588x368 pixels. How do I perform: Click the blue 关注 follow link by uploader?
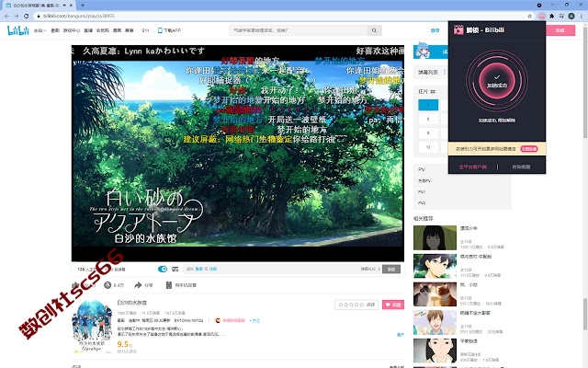pos(255,321)
